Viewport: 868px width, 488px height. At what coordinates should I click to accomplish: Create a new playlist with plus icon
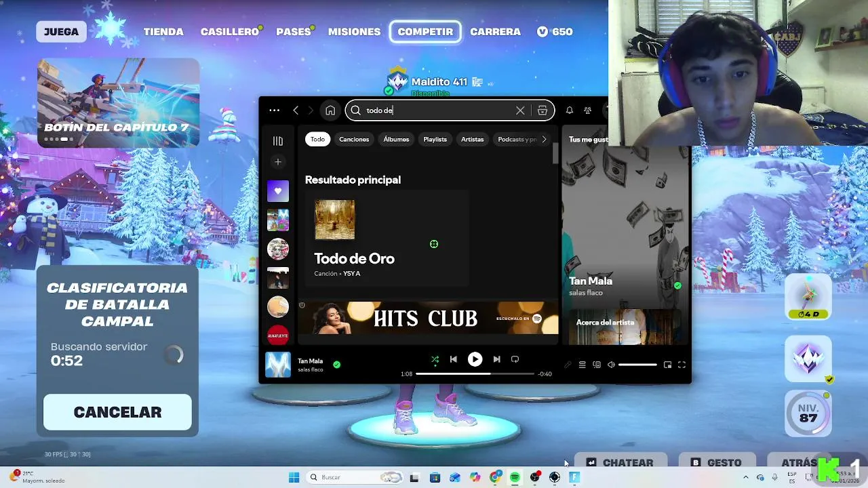277,162
